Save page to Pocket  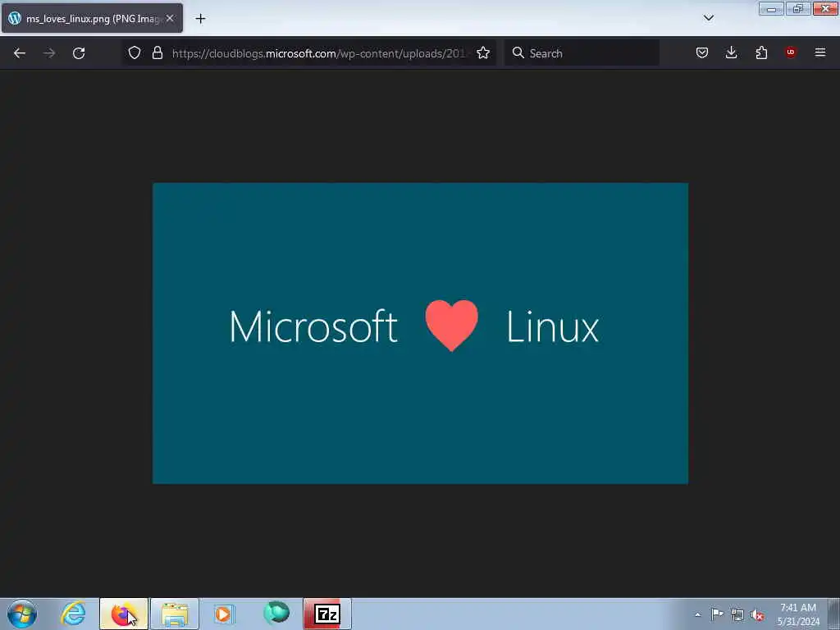702,52
